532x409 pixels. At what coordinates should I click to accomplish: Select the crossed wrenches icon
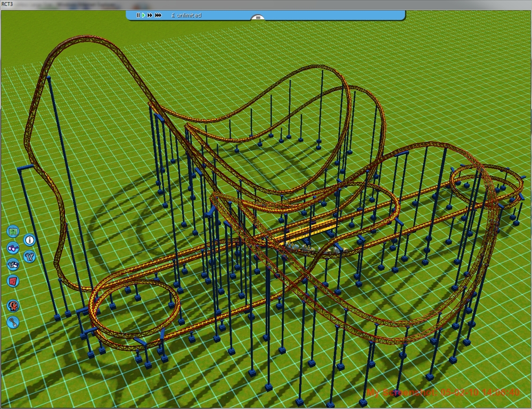[x=29, y=256]
